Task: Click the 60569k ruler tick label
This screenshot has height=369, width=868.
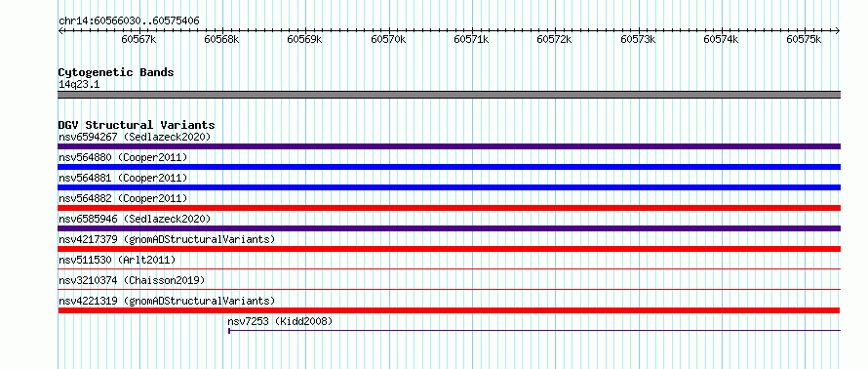Action: [304, 39]
